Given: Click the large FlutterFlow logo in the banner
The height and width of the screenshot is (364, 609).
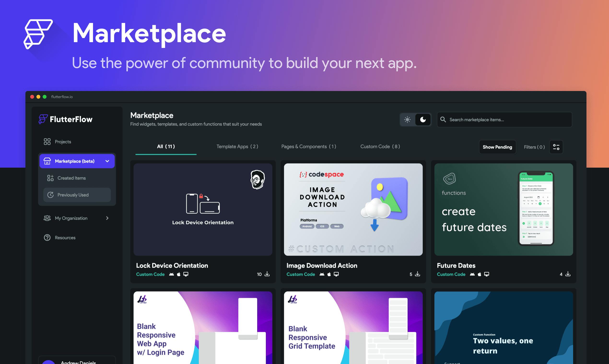Looking at the screenshot, I should click(38, 34).
